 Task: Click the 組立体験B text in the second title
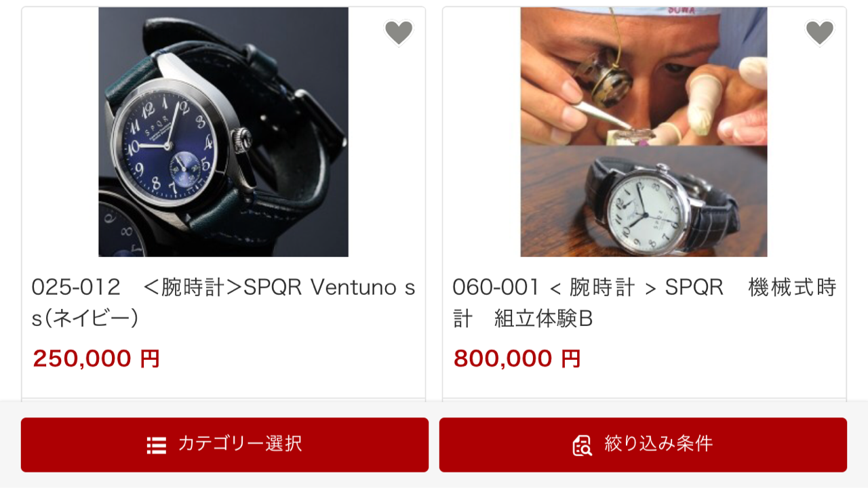pyautogui.click(x=544, y=319)
